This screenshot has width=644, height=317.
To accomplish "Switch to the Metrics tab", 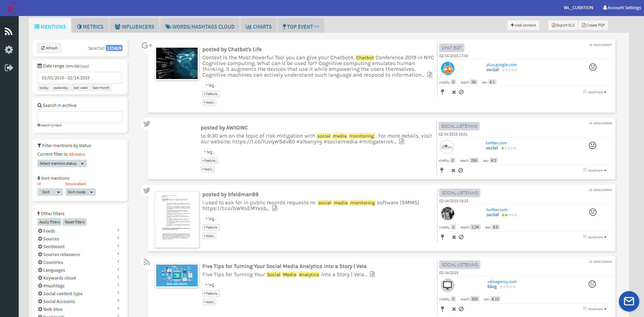I will pos(90,27).
